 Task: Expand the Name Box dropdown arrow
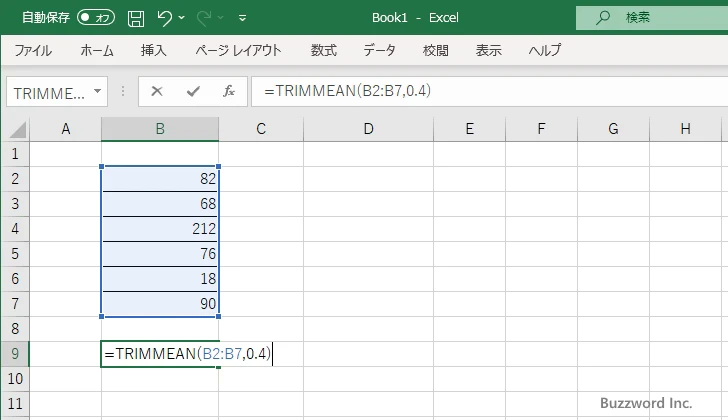coord(98,91)
